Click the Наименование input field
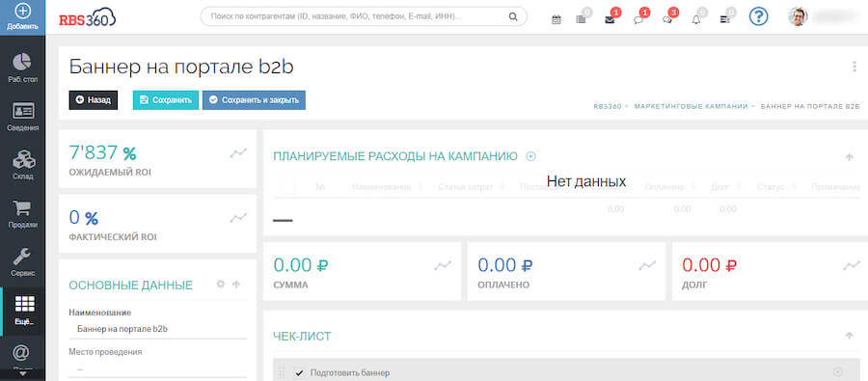This screenshot has height=381, width=868. (158, 329)
